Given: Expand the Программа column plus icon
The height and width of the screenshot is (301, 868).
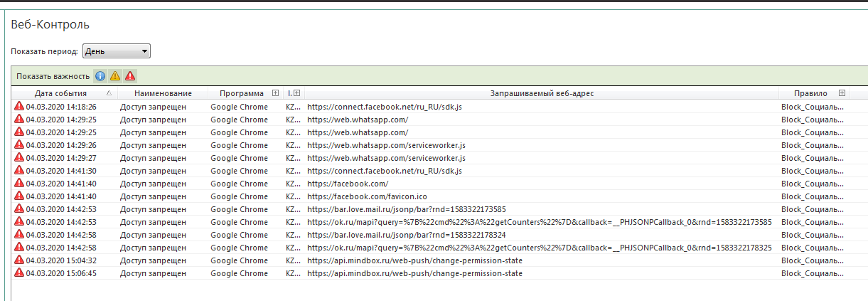Looking at the screenshot, I should [275, 93].
